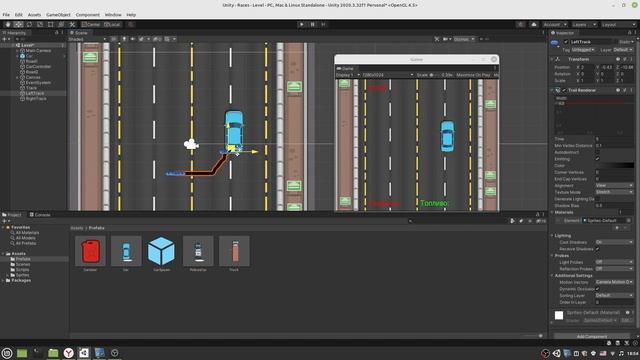This screenshot has height=360, width=640.
Task: Select the Canister prefab thumbnail
Action: [90, 251]
